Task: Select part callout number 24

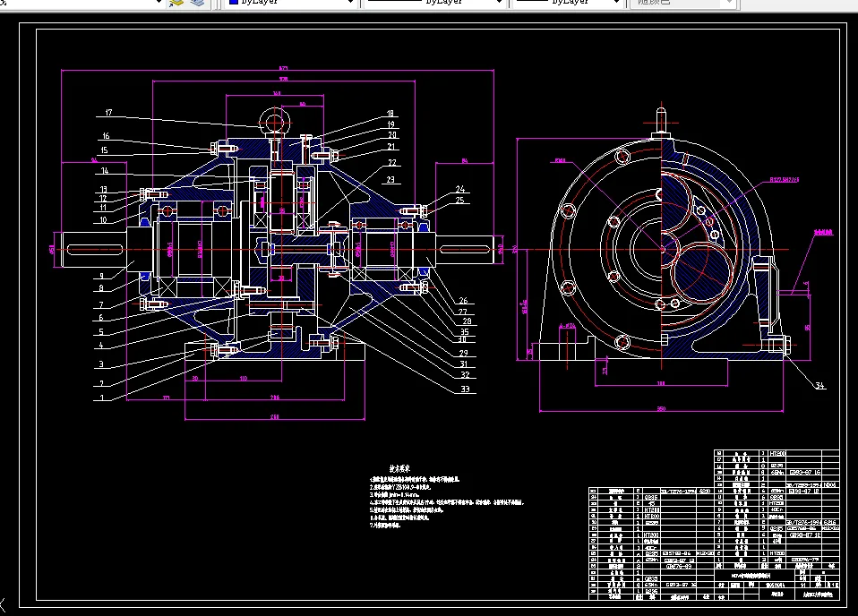Action: point(459,189)
